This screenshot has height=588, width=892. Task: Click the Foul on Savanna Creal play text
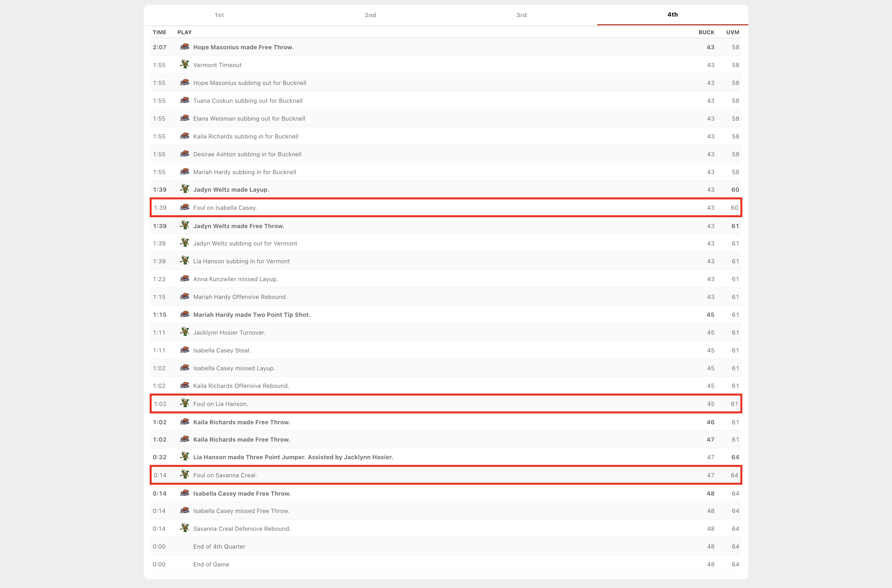(225, 475)
